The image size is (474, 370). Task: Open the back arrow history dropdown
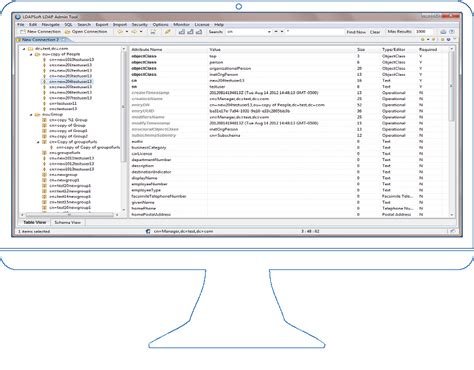127,32
